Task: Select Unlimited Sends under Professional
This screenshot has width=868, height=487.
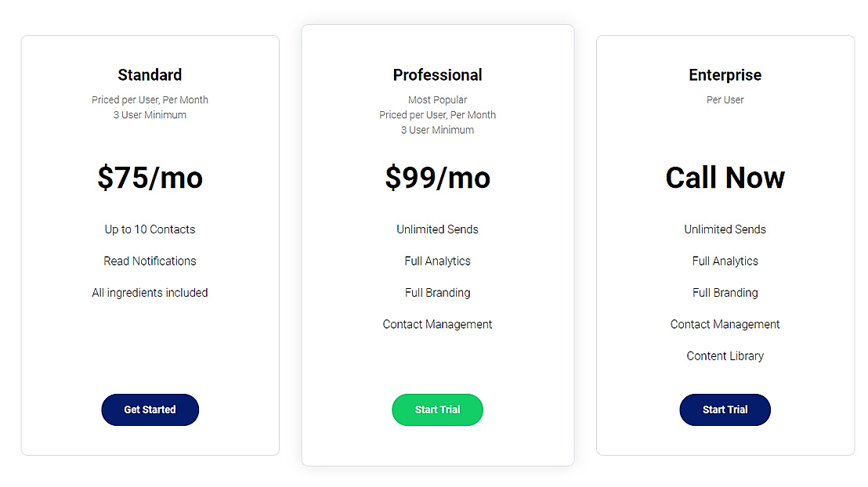Action: tap(437, 229)
